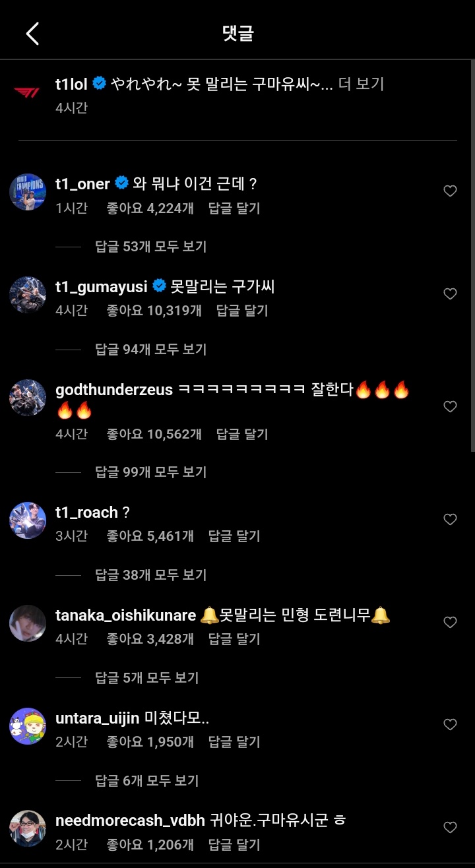Viewport: 475px width, 868px height.
Task: Tap untara_uijin's cartoon avatar
Action: (x=28, y=726)
